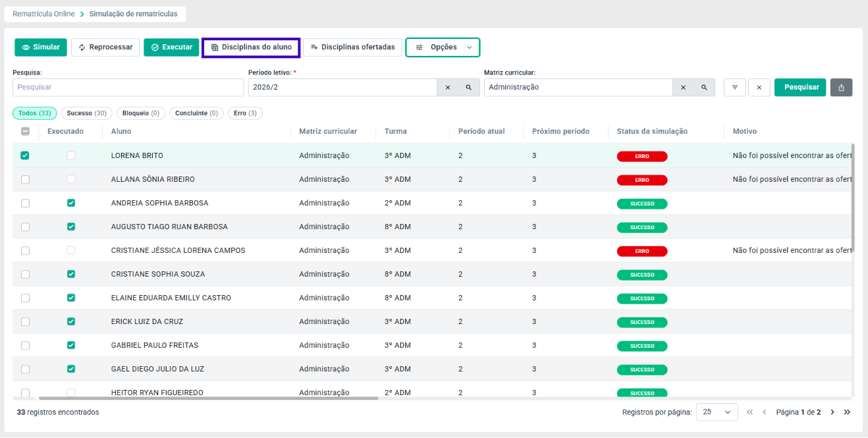The height and width of the screenshot is (438, 868).
Task: Open the Registros por página dropdown
Action: tap(717, 412)
